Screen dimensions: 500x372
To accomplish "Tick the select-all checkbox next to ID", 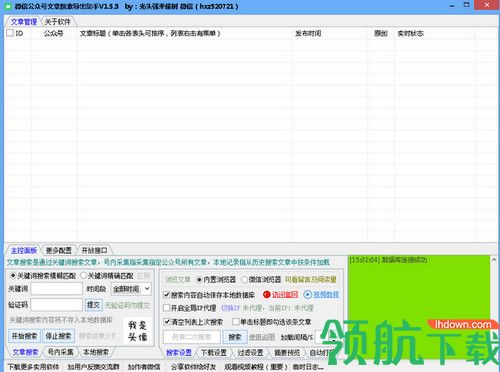I will [x=10, y=33].
